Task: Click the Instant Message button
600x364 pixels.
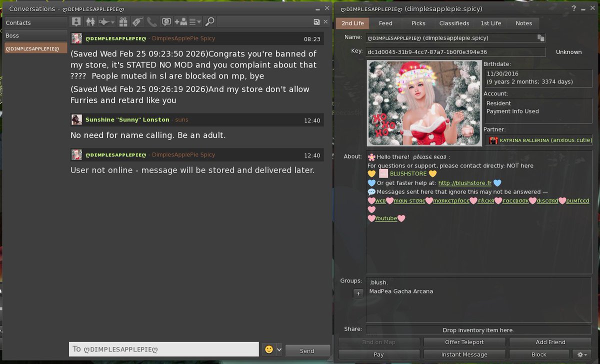Action: [464, 354]
